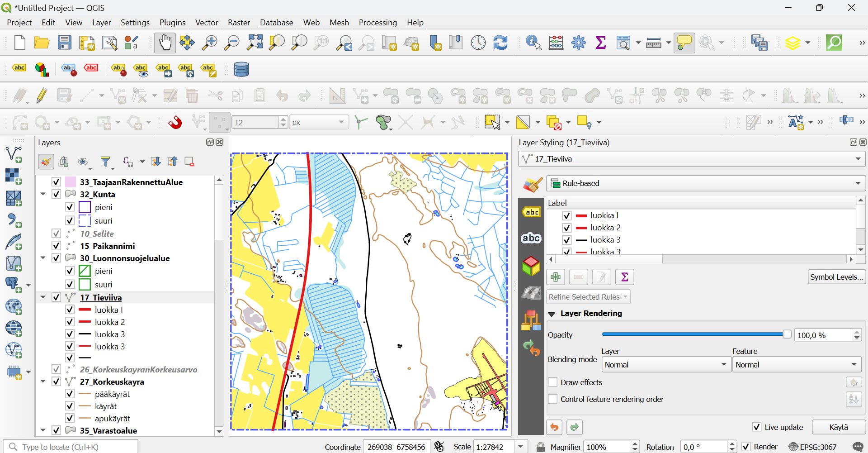The image size is (868, 453).
Task: Open the Processing menu
Action: click(378, 23)
